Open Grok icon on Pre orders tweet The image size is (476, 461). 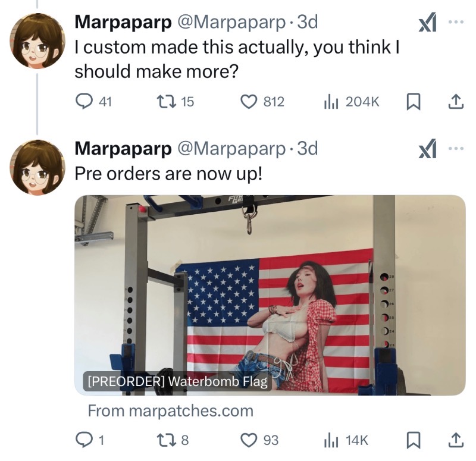click(427, 148)
